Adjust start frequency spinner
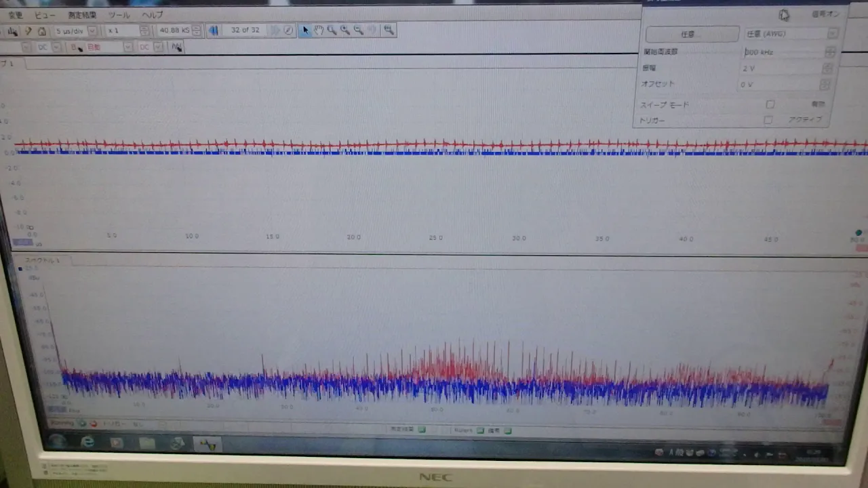Image resolution: width=868 pixels, height=488 pixels. pos(829,52)
